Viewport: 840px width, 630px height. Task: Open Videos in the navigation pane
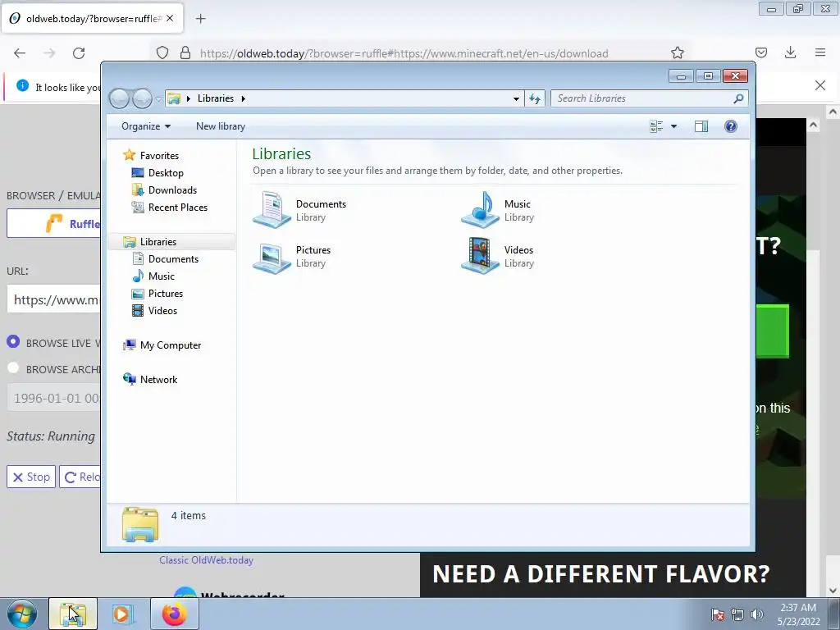[162, 311]
